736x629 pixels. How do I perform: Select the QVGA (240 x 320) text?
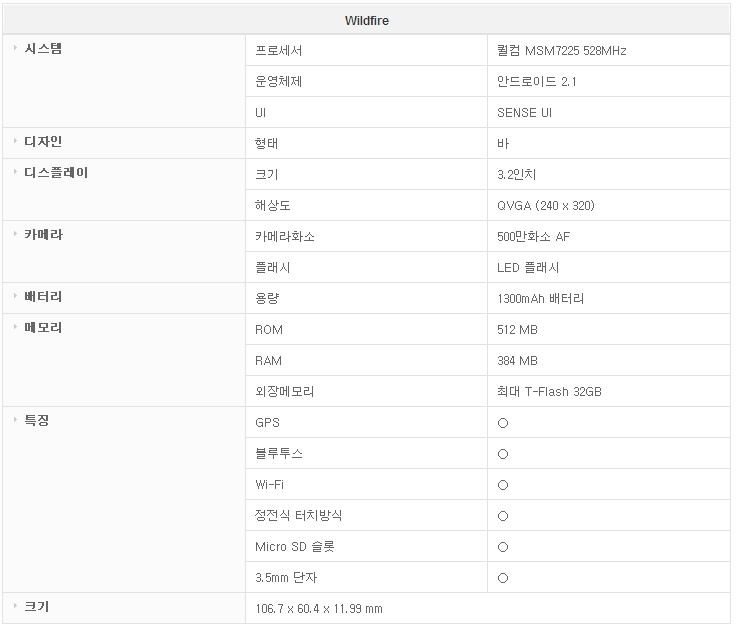[545, 205]
